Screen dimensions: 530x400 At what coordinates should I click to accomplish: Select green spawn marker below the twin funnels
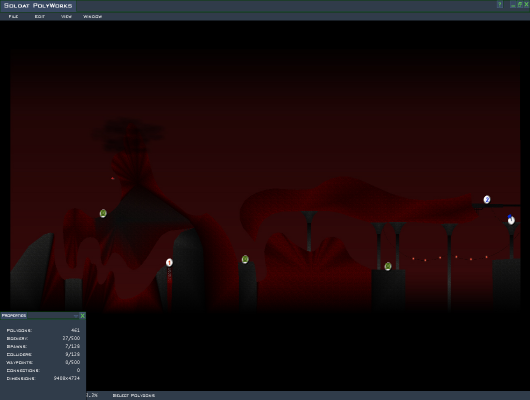point(388,266)
